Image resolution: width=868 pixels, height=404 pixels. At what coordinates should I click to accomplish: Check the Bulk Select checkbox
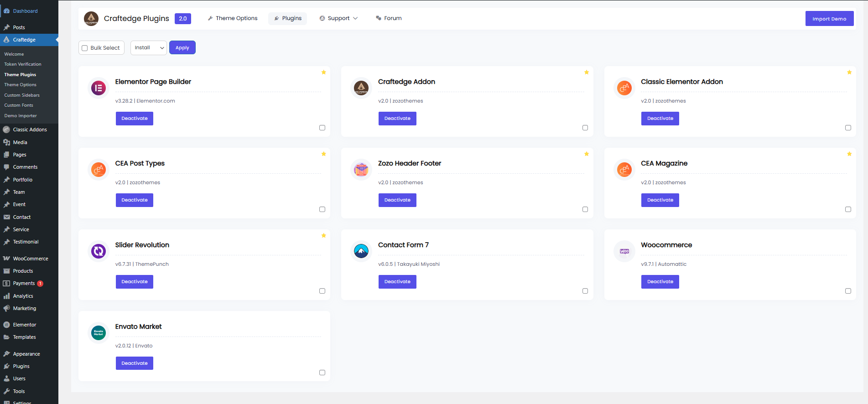[85, 48]
